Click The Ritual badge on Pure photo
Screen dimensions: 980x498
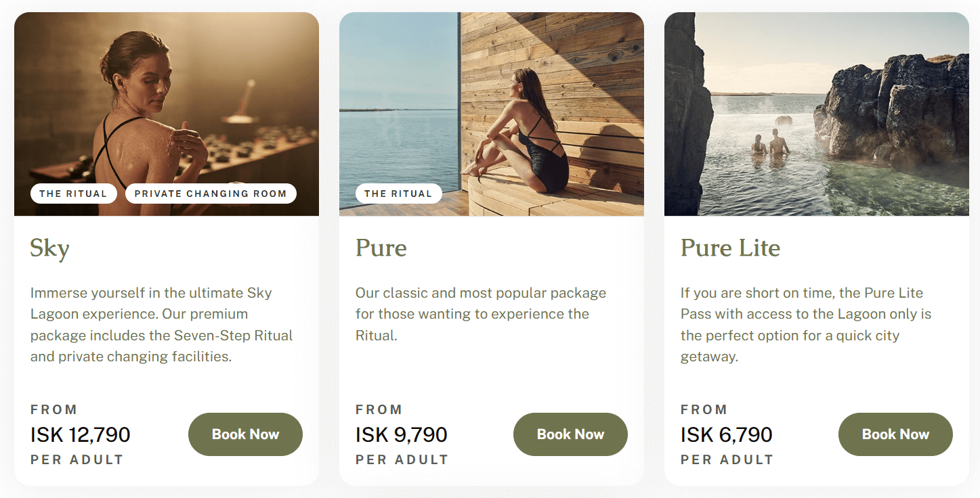[x=398, y=194]
